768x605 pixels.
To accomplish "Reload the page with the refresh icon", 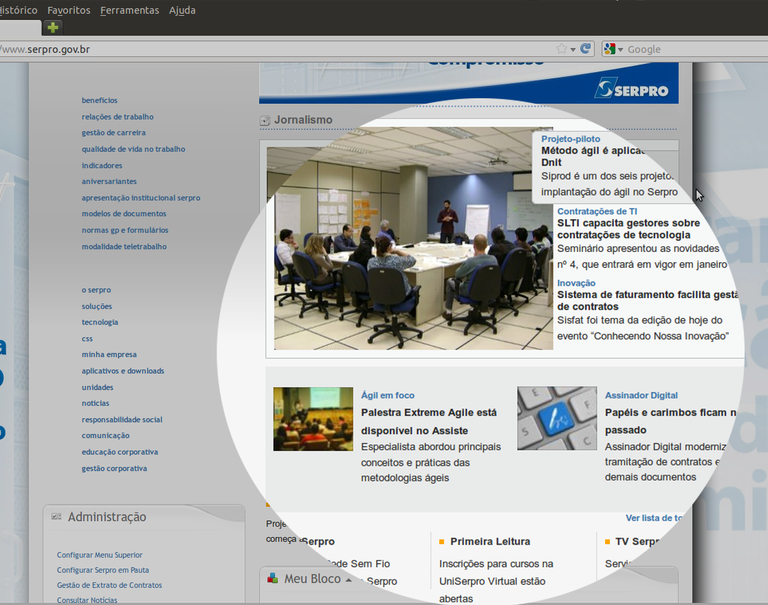I will (585, 48).
